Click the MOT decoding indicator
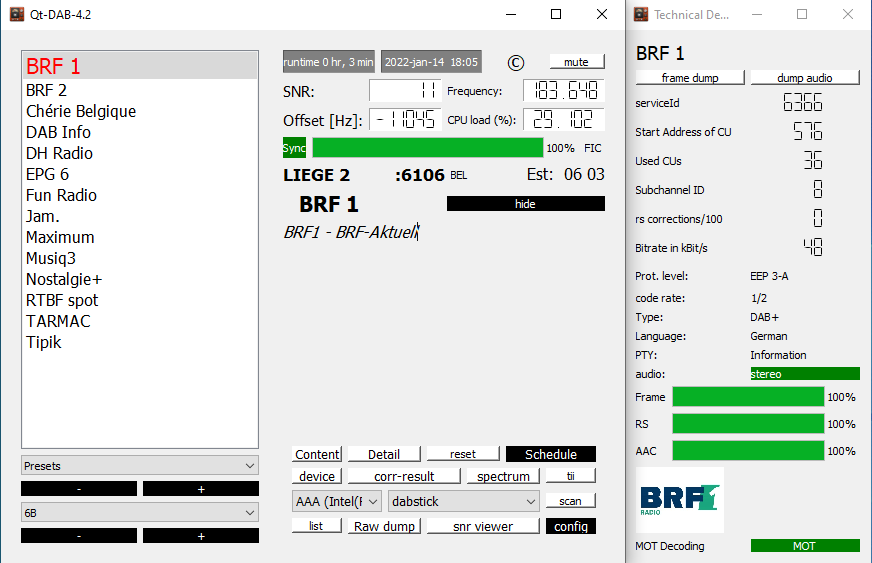The image size is (872, 563). click(805, 546)
